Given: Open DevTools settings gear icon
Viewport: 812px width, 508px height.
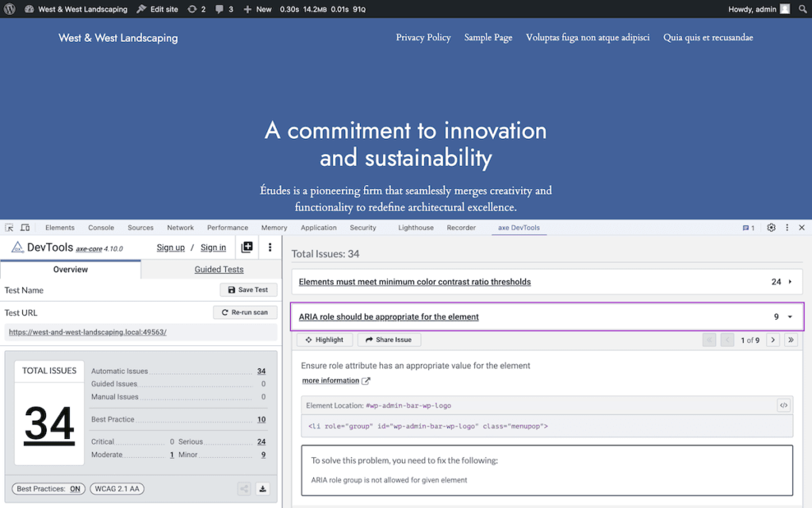Looking at the screenshot, I should pyautogui.click(x=771, y=228).
